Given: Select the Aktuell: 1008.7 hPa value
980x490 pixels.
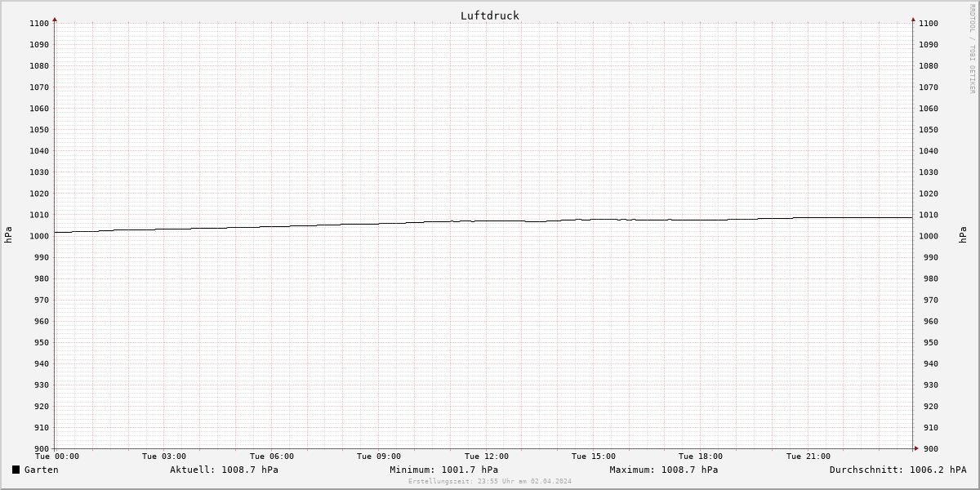Looking at the screenshot, I should pos(224,470).
